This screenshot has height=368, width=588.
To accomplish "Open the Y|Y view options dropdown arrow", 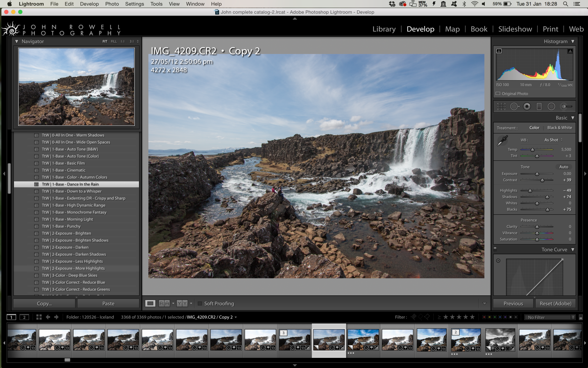I will coord(191,303).
